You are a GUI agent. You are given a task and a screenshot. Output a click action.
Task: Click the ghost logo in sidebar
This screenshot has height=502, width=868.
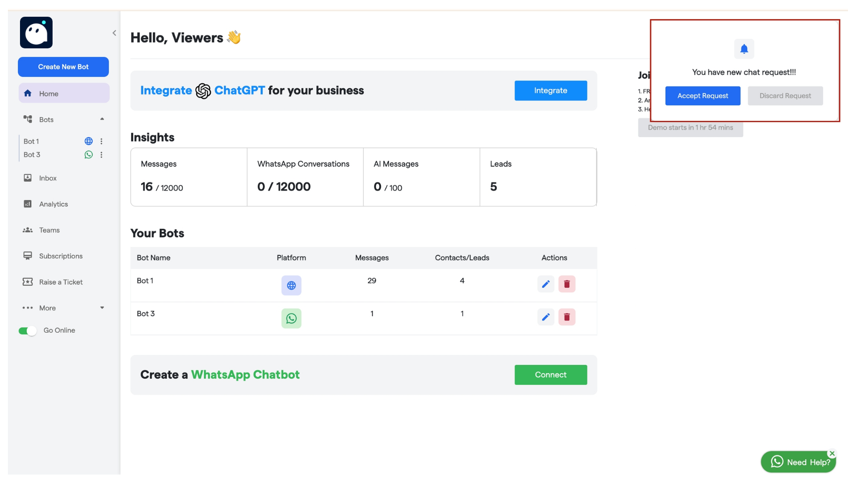coord(36,33)
